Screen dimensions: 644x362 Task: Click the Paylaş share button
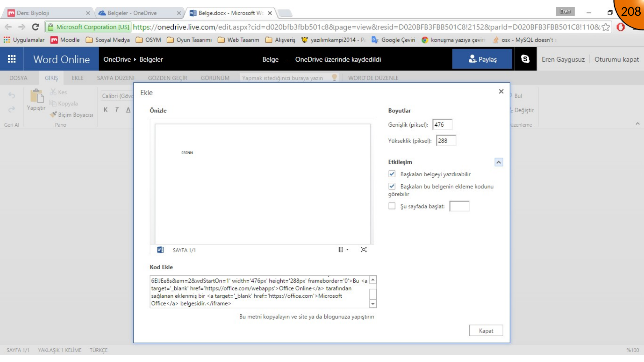click(482, 59)
